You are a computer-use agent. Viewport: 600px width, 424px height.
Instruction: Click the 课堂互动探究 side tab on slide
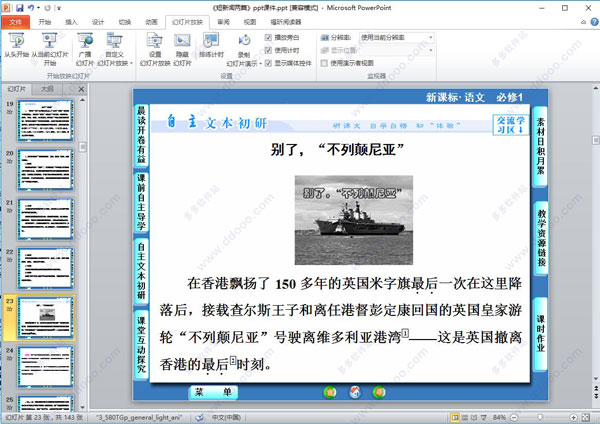point(141,344)
